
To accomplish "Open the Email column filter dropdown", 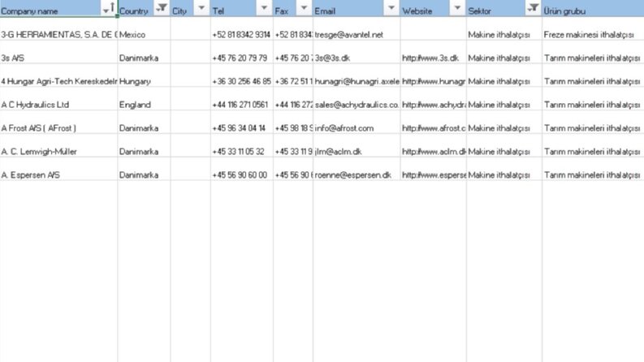I will pyautogui.click(x=391, y=8).
